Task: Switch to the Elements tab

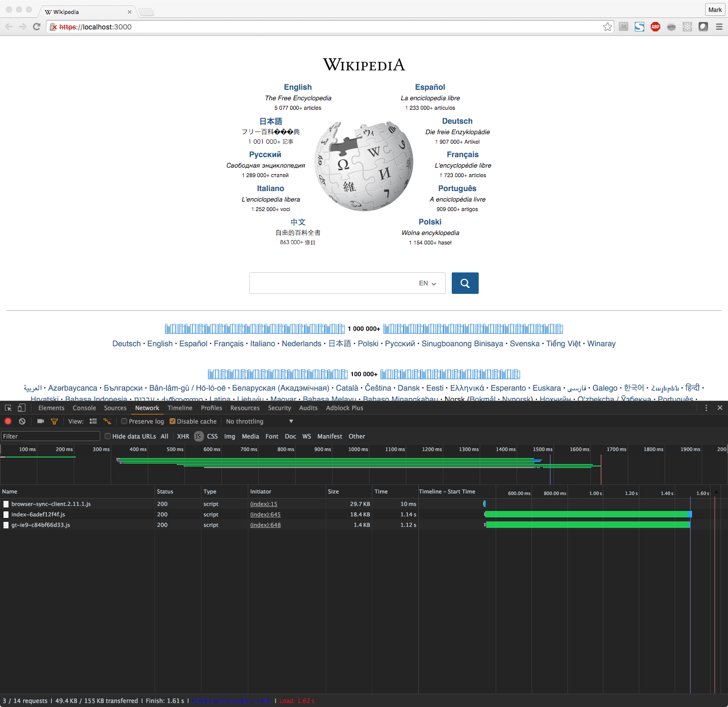Action: [51, 408]
